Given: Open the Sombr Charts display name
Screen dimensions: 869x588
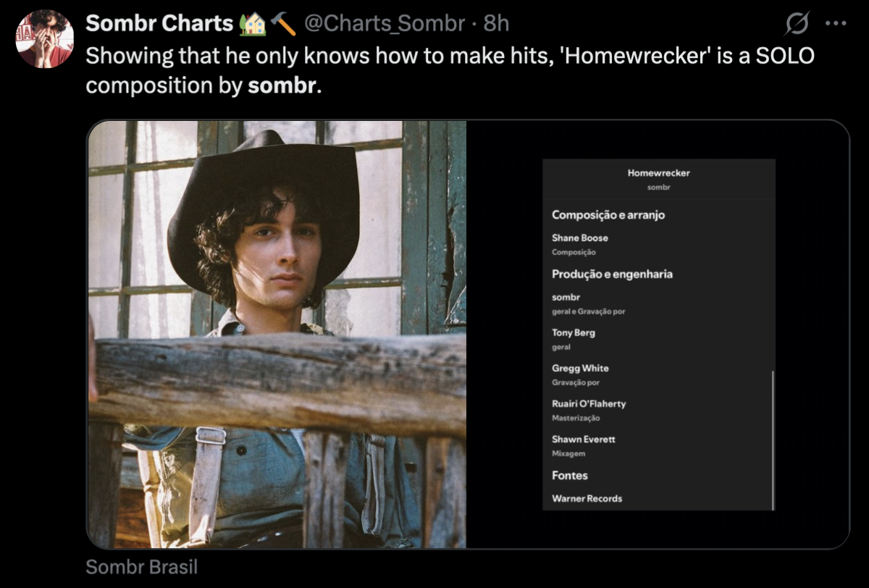Looking at the screenshot, I should [159, 24].
